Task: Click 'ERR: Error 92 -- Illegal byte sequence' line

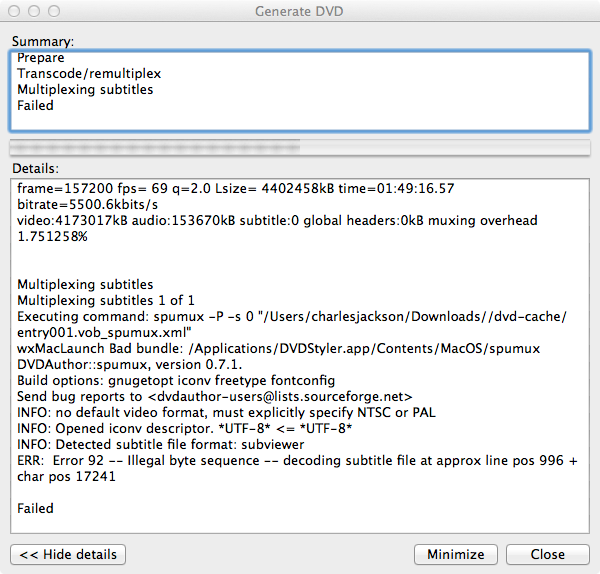Action: [x=297, y=461]
